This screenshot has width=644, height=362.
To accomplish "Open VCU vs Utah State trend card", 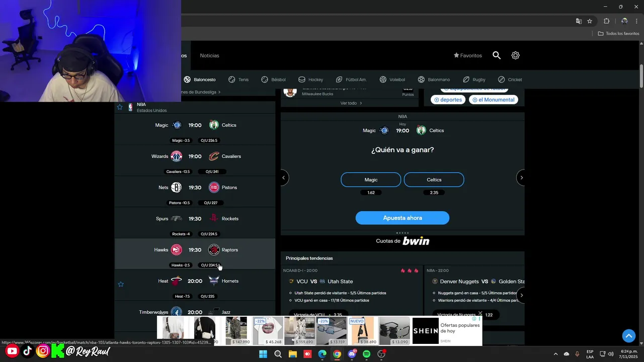I will pos(351,292).
